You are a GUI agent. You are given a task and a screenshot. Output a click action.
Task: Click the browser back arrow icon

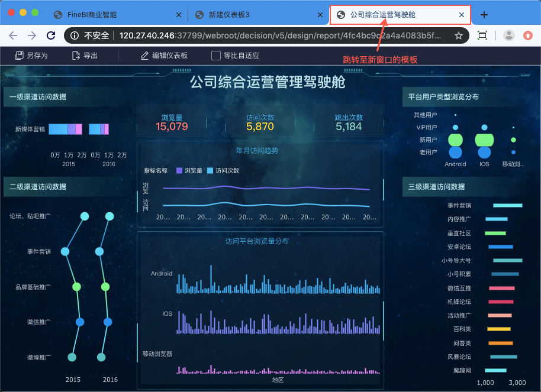coord(13,35)
